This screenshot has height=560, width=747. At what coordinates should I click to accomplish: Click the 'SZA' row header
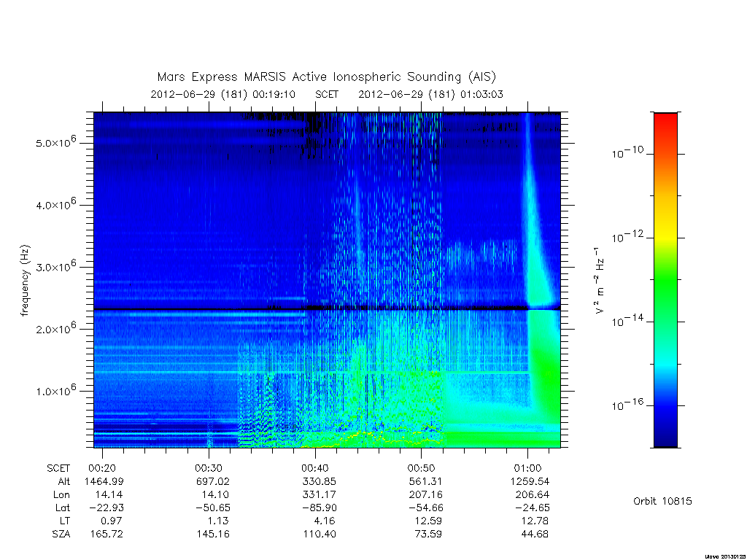tap(61, 534)
